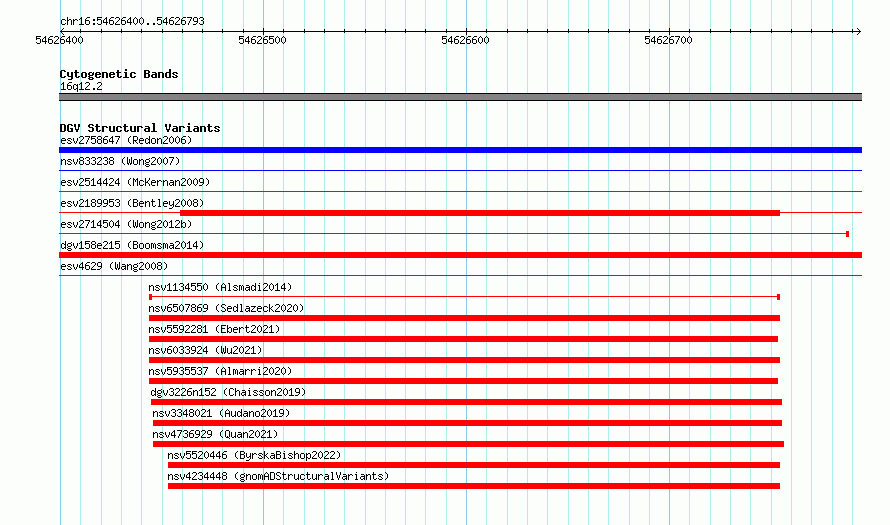Click the esv2758647 (Redon2006) label

[x=126, y=140]
